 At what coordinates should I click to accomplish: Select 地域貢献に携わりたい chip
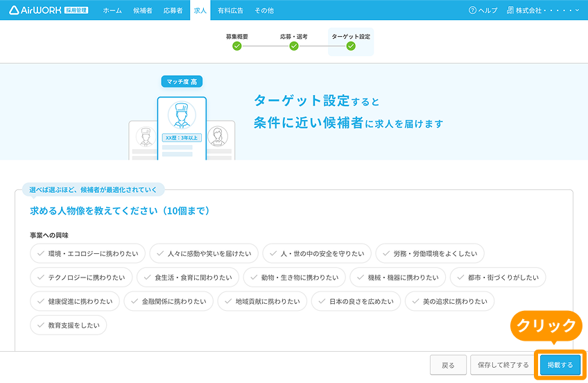(x=262, y=301)
